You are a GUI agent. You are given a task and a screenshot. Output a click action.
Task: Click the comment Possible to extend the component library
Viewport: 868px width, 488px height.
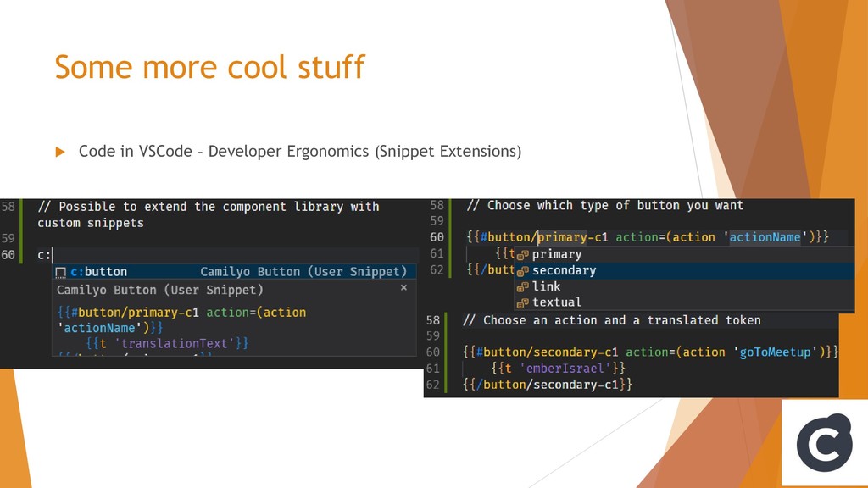(x=209, y=214)
